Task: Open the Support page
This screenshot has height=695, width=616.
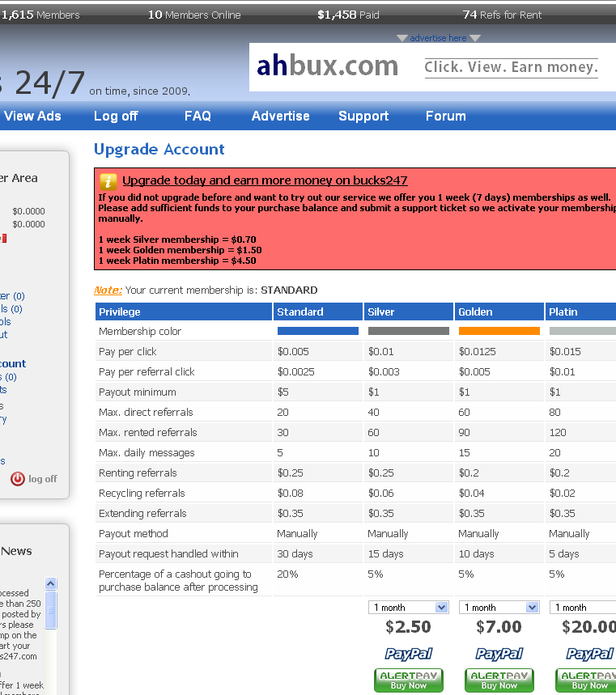Action: coord(363,117)
